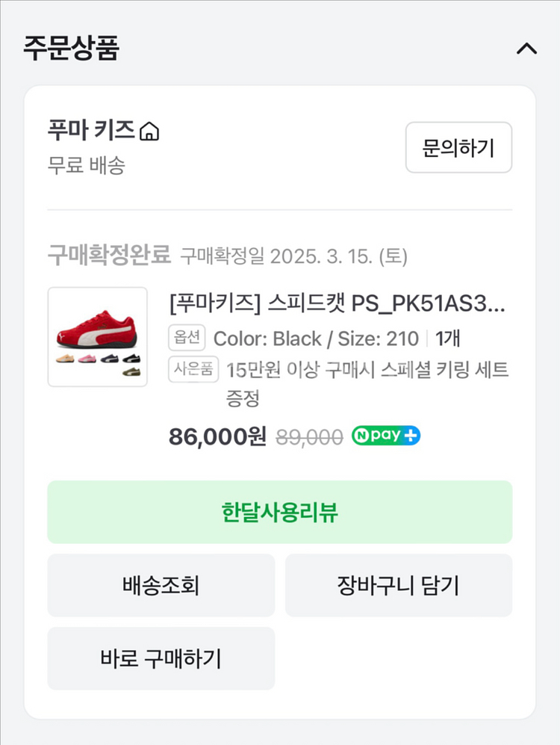Screen dimensions: 560x745
Task: Add the item with 장바구니 담기
Action: [398, 585]
